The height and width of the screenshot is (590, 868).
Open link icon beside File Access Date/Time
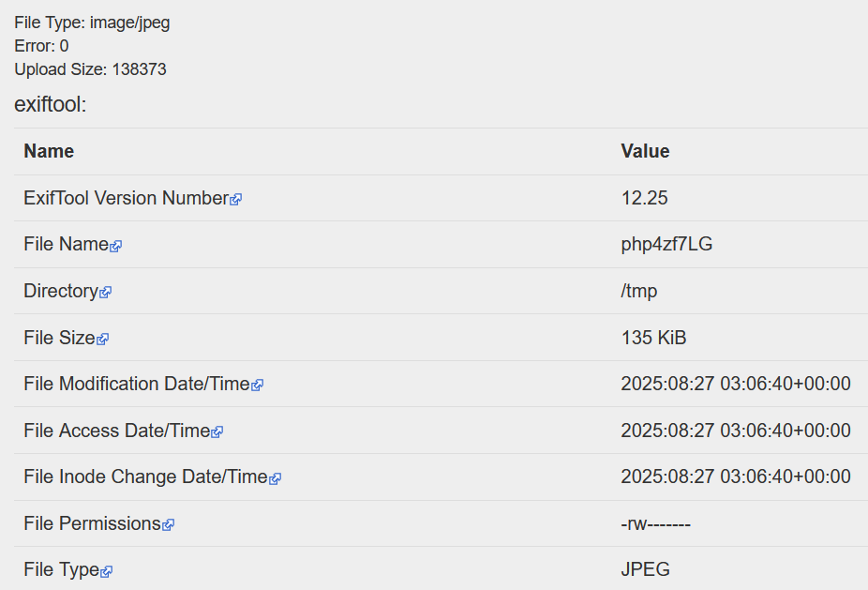pyautogui.click(x=217, y=431)
